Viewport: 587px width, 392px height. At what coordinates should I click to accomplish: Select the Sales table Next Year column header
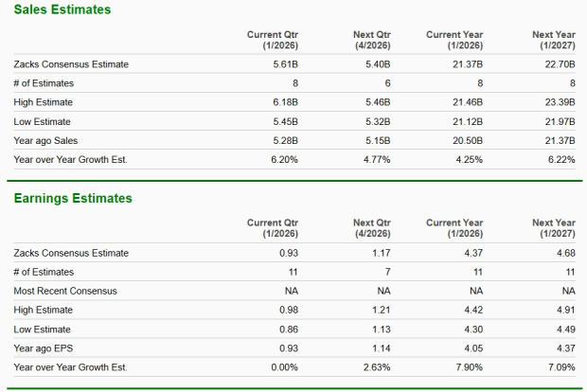[x=554, y=40]
